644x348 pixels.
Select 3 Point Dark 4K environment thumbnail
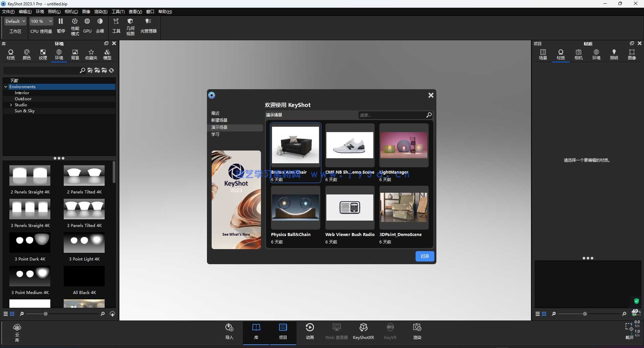30,242
